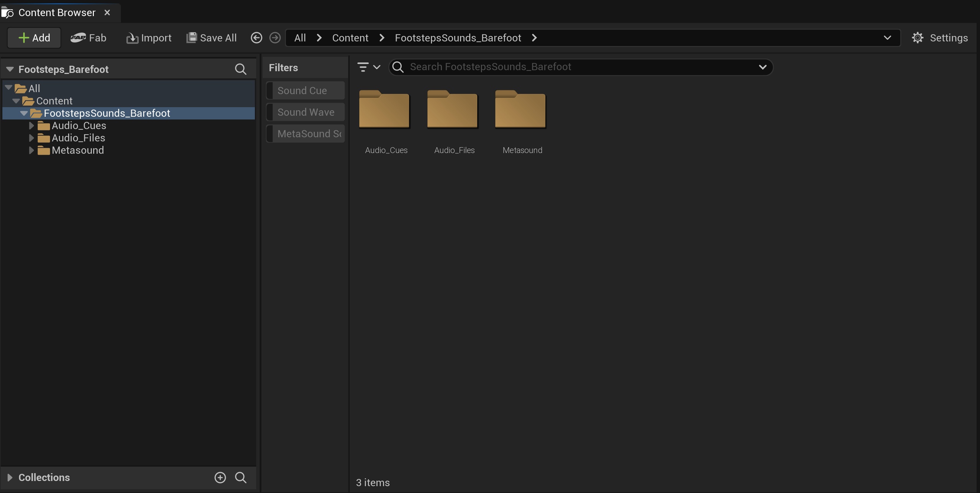Click the Import button

[149, 38]
